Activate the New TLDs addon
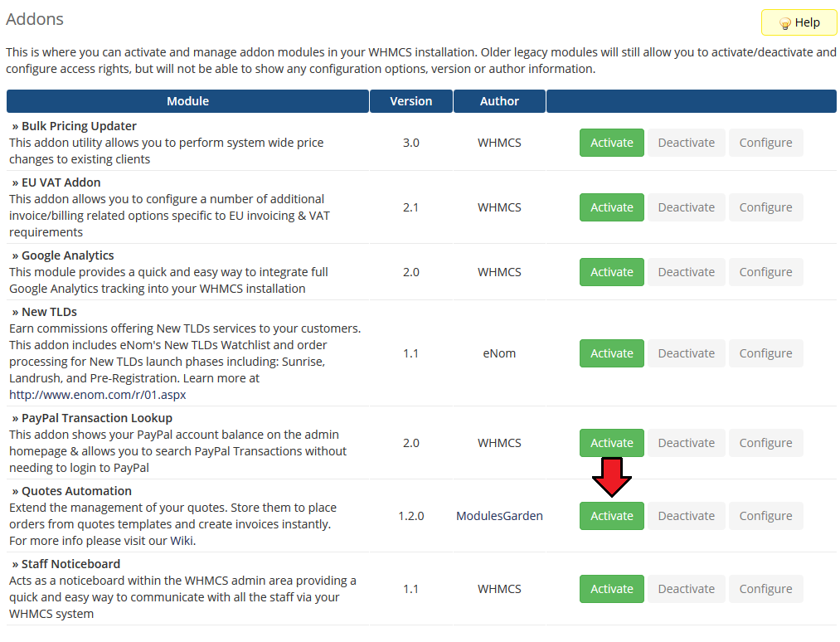The width and height of the screenshot is (840, 642). [612, 353]
